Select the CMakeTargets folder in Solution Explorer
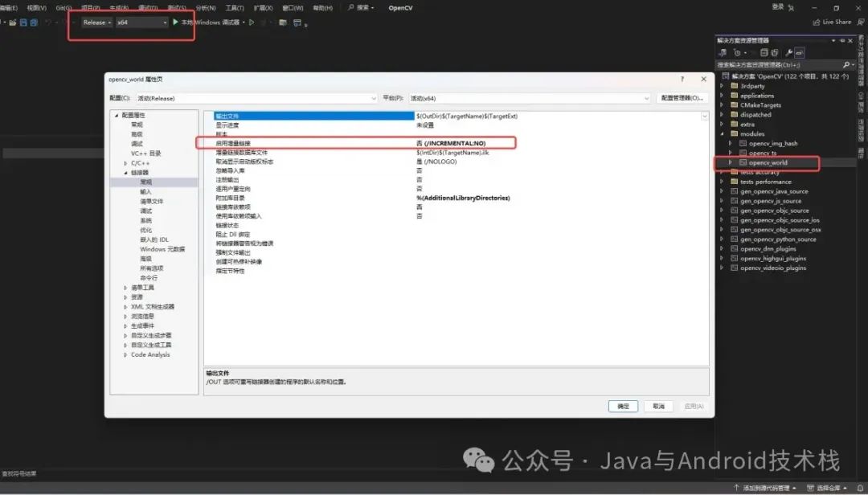868x495 pixels. pos(760,105)
